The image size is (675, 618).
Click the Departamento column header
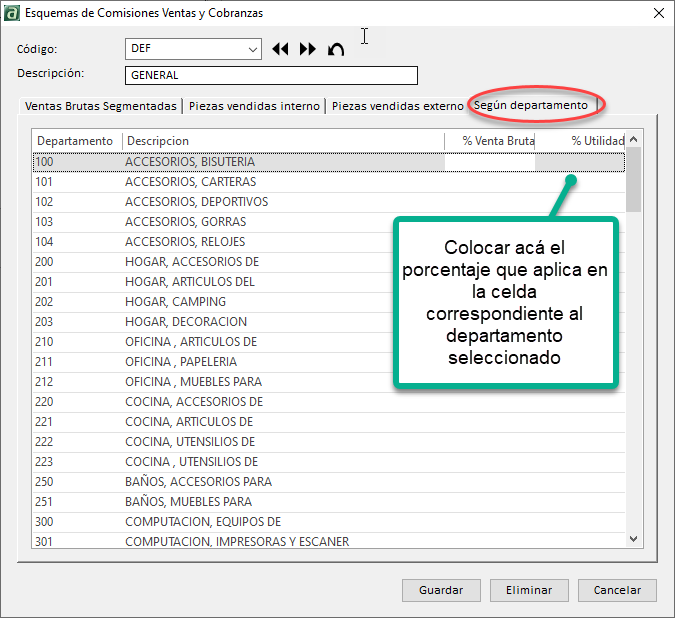point(76,141)
